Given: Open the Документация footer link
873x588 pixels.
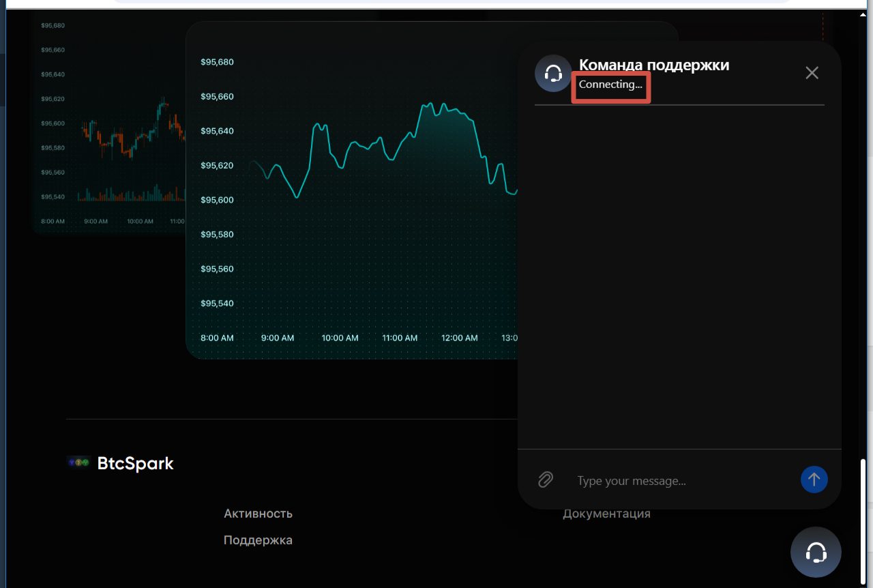Looking at the screenshot, I should [x=606, y=514].
